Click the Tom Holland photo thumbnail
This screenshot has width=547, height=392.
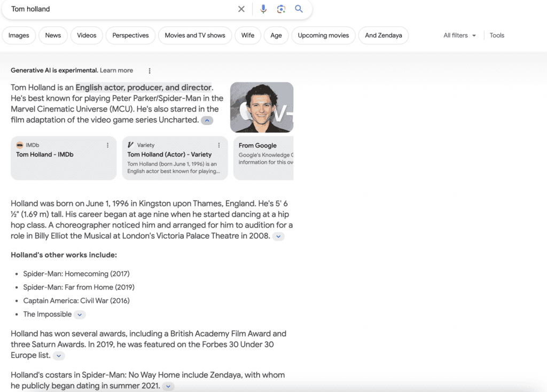262,107
